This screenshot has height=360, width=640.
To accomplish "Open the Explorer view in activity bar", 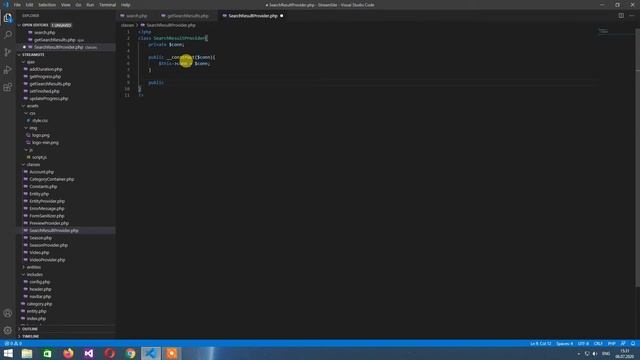I will 8,18.
